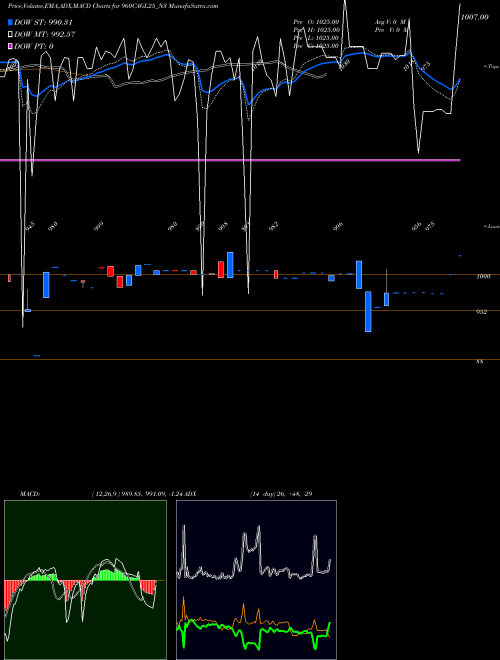Select the 'DOW MT: 992.57' legend text

(44, 34)
